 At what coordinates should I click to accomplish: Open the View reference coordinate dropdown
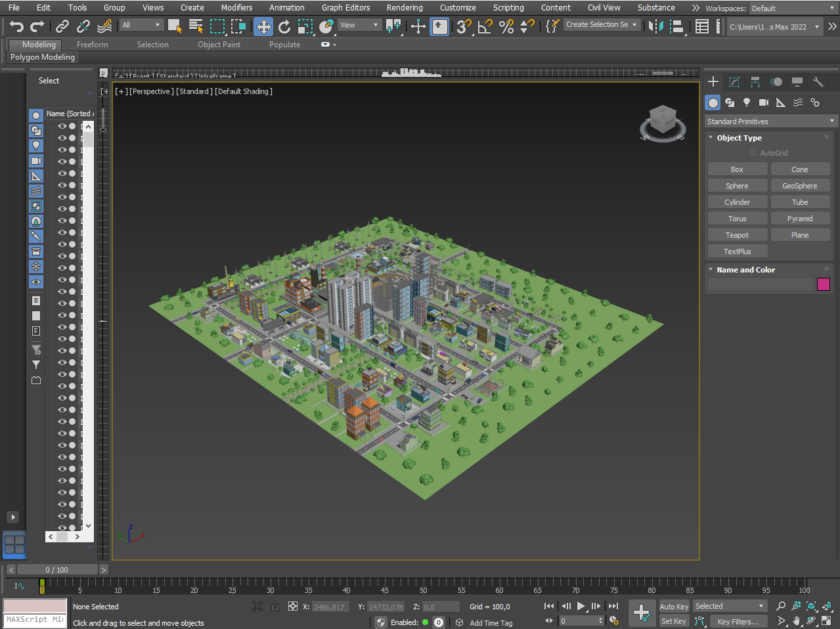359,26
